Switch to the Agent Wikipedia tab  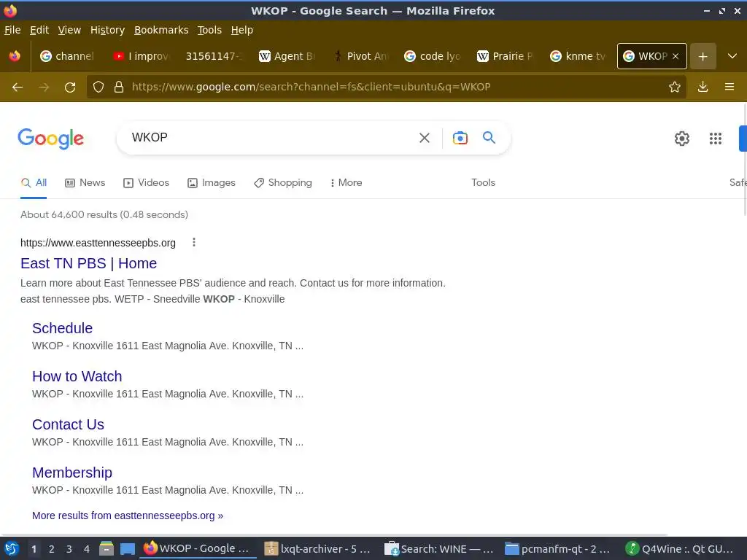coord(287,56)
